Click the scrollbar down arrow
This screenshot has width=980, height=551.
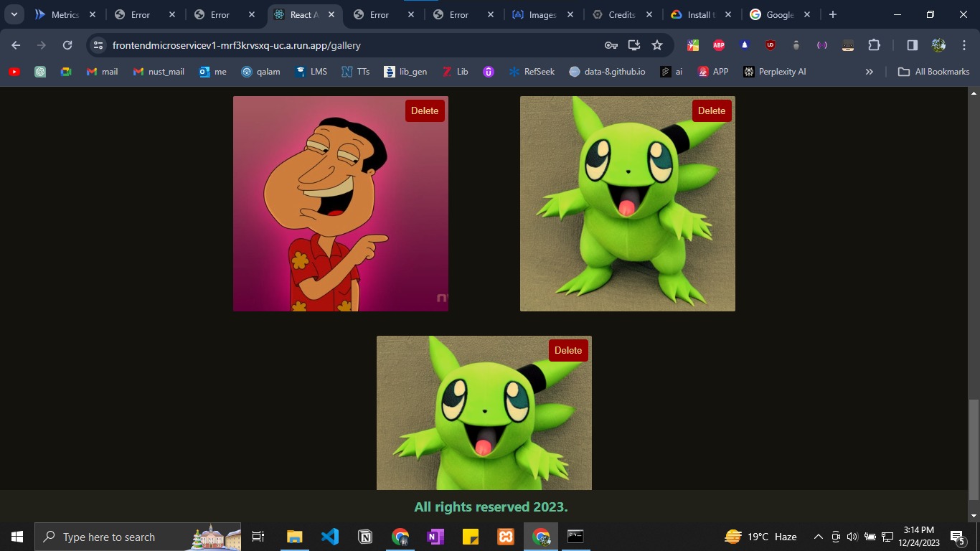tap(974, 515)
